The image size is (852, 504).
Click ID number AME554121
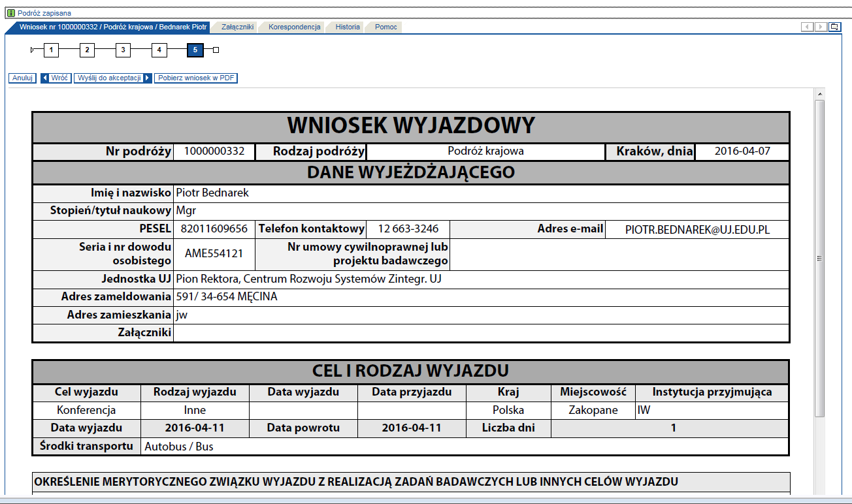tap(214, 253)
